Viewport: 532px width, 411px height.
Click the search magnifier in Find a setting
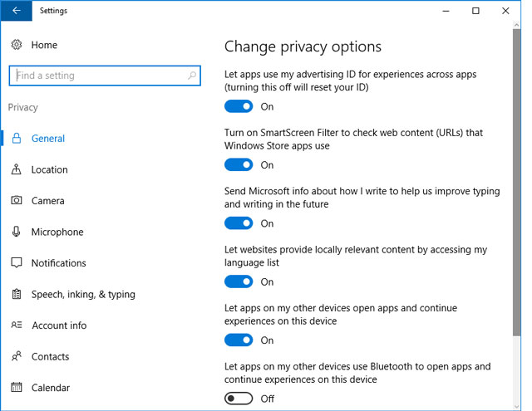click(x=192, y=76)
